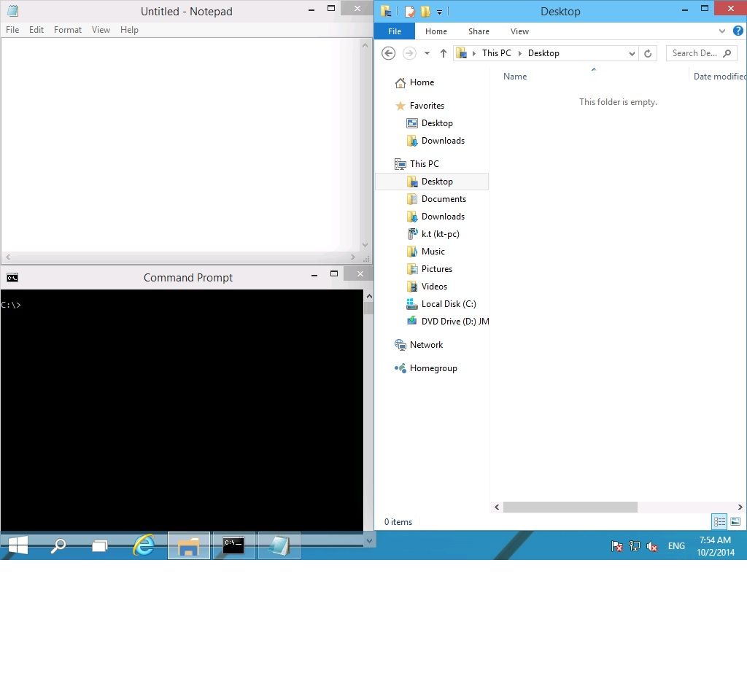
Task: Go forward in Explorer navigation
Action: (409, 53)
